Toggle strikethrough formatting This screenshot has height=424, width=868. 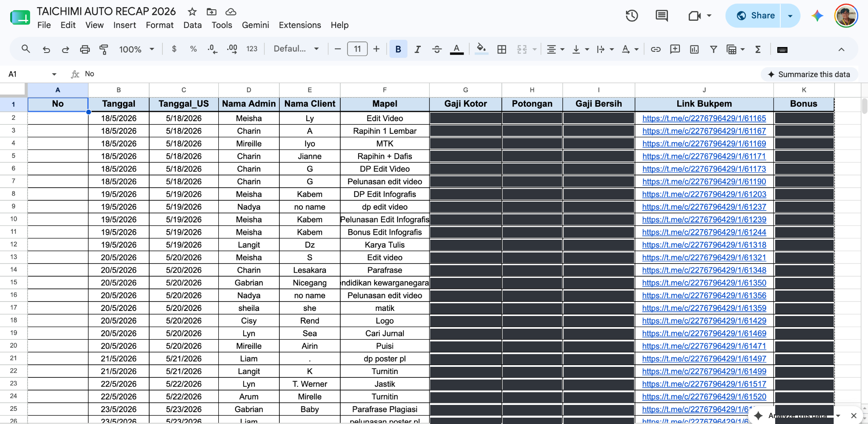click(x=437, y=49)
